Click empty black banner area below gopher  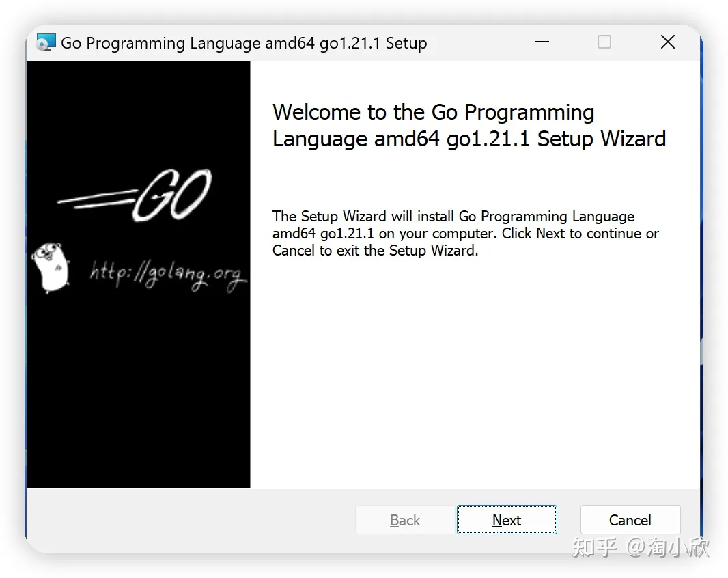tap(137, 396)
